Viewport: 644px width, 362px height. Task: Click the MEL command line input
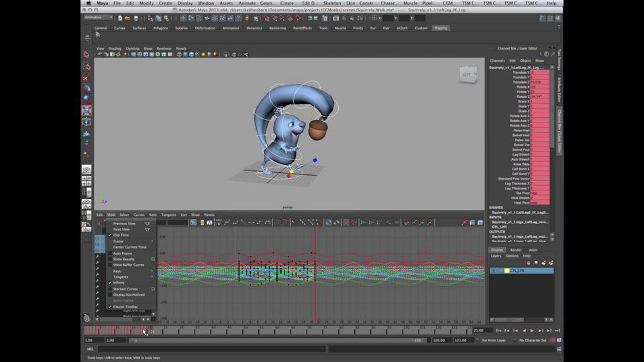[211, 349]
